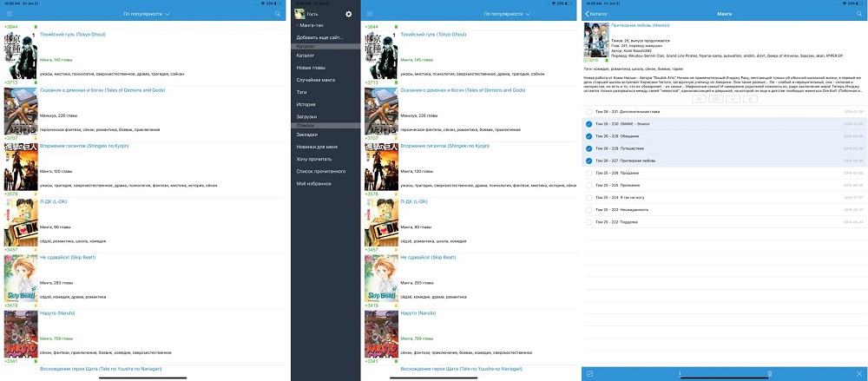Screen dimensions: 868x381
Task: Tap Shingeki no Kyojin cover in middle catalog
Action: coord(381,167)
